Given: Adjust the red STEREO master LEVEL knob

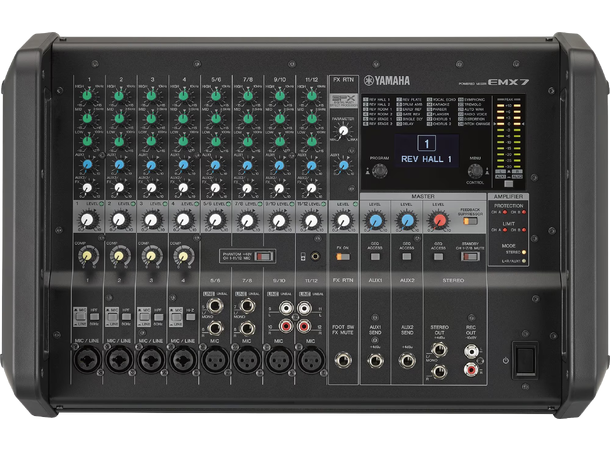Looking at the screenshot, I should 439,220.
